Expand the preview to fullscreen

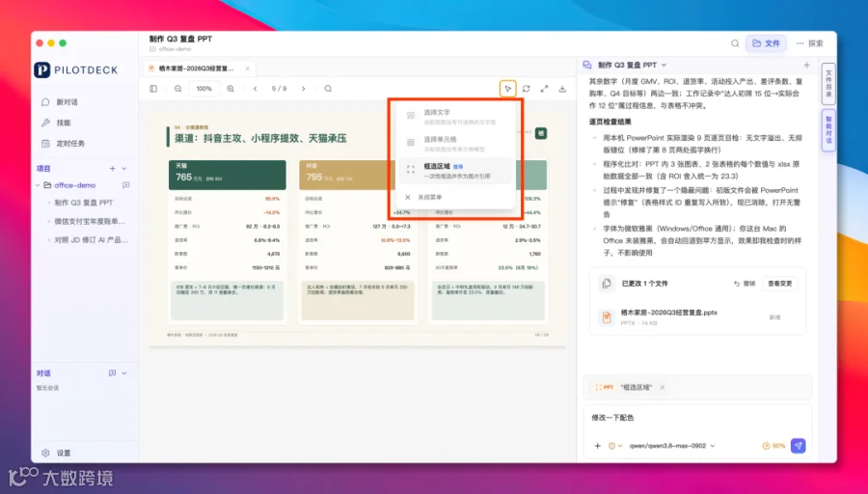544,89
